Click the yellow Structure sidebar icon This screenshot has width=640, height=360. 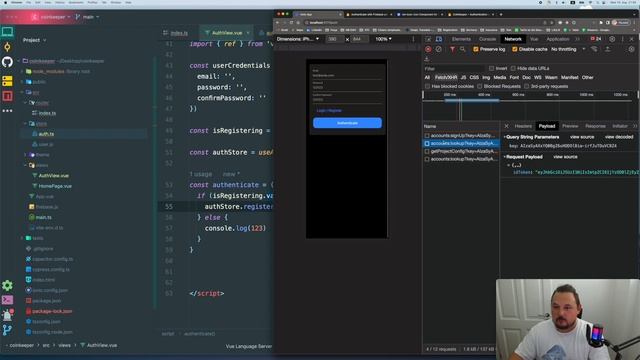[x=7, y=80]
